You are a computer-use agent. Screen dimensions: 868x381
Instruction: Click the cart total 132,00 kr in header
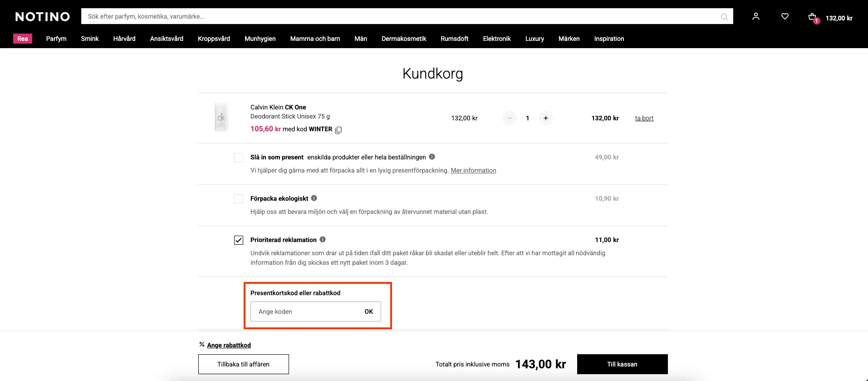[839, 18]
